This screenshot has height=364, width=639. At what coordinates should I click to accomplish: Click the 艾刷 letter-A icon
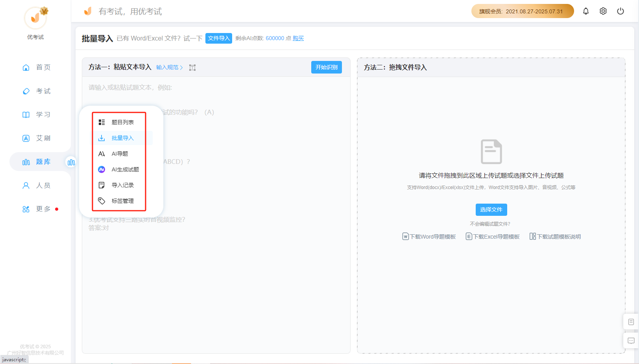click(26, 138)
